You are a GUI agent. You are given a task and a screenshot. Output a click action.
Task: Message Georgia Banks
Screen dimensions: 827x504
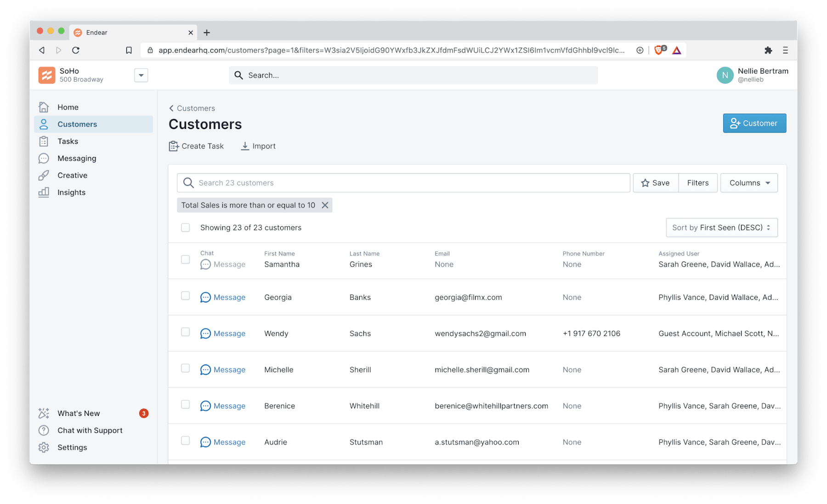coord(223,297)
